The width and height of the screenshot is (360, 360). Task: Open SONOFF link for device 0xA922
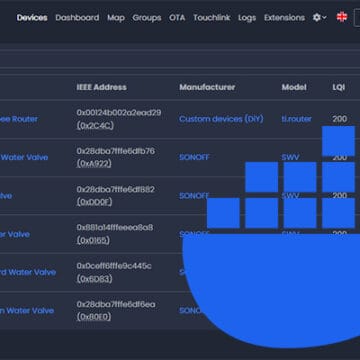[x=194, y=157]
